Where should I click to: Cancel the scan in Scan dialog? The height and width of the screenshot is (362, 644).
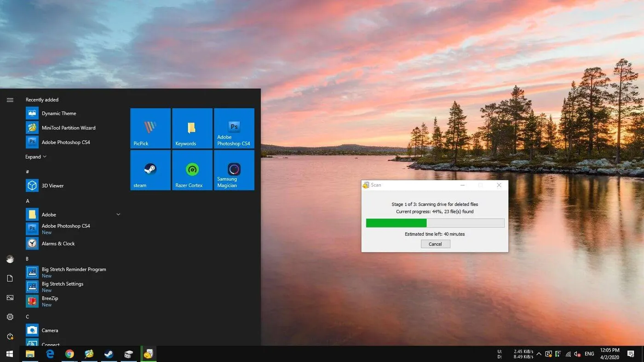click(435, 244)
